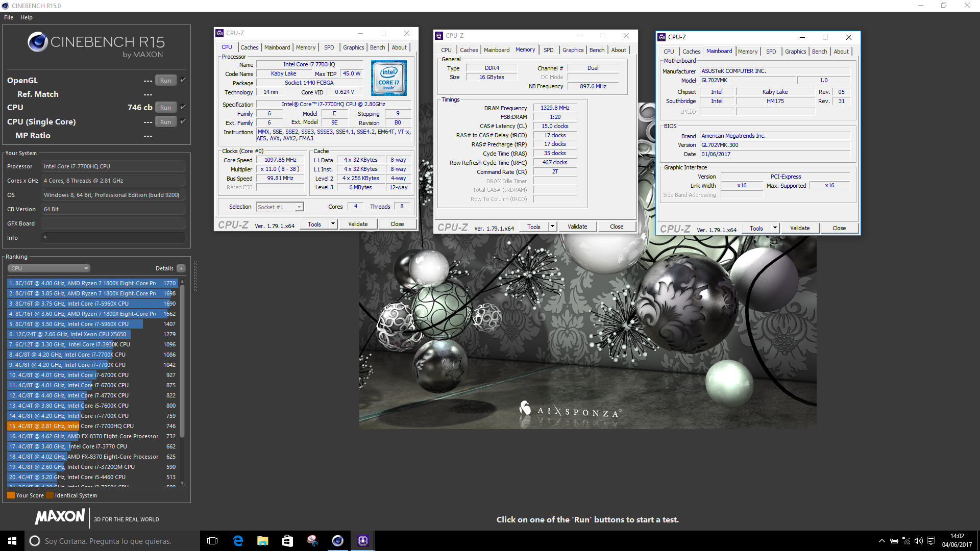Screen dimensions: 980x551
Task: Switch to CPU-Z taskbar icon
Action: (x=363, y=541)
